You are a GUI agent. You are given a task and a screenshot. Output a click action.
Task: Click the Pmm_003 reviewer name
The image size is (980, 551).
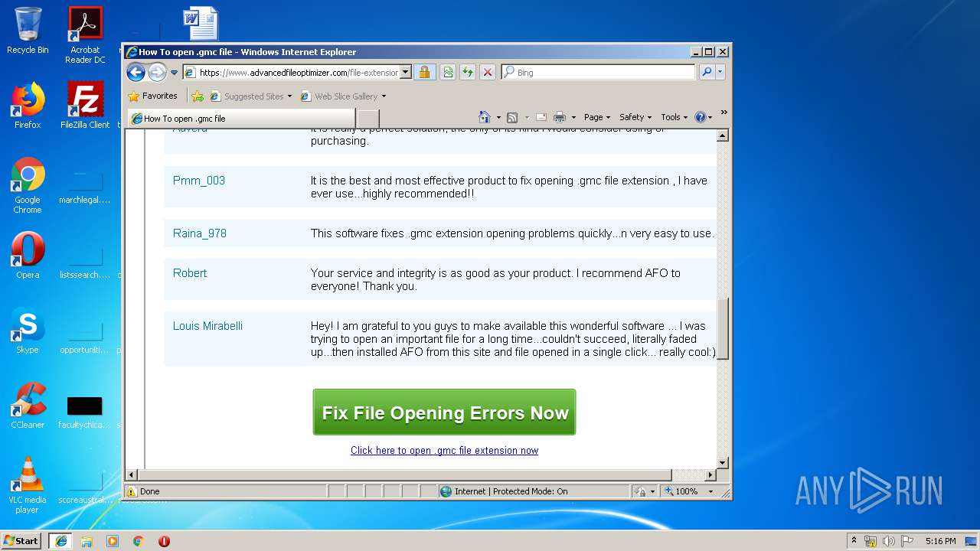tap(199, 181)
